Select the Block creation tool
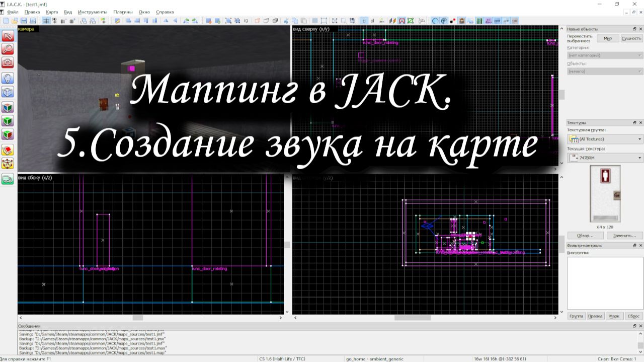 pos(8,92)
